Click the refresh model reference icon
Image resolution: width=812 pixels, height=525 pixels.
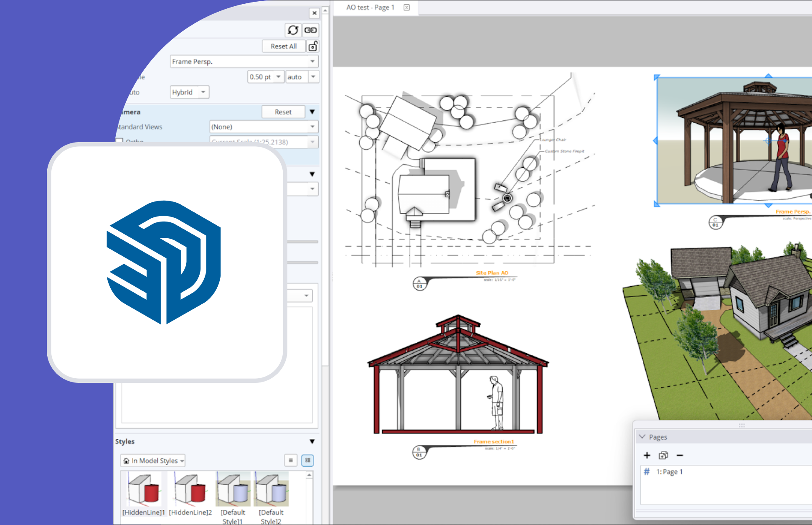293,30
